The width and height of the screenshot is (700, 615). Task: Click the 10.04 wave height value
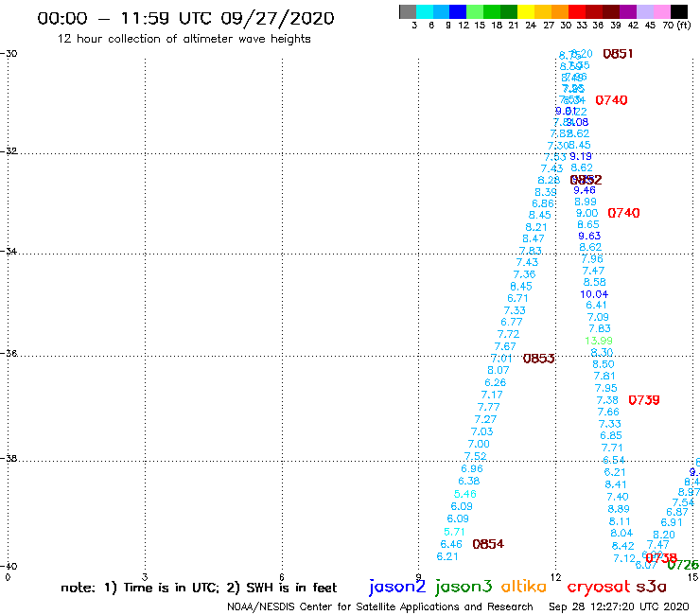pyautogui.click(x=594, y=294)
